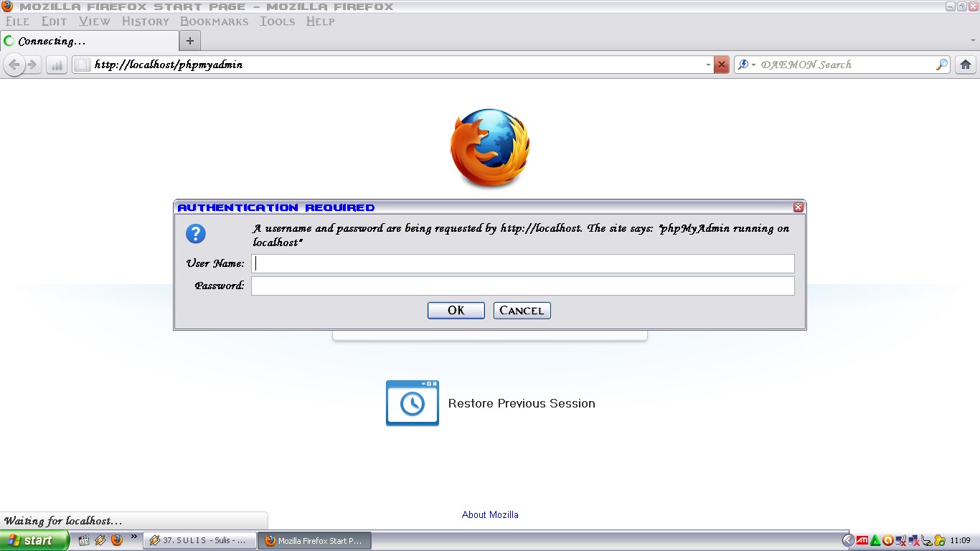Click the orange circular tray icon

tap(887, 540)
